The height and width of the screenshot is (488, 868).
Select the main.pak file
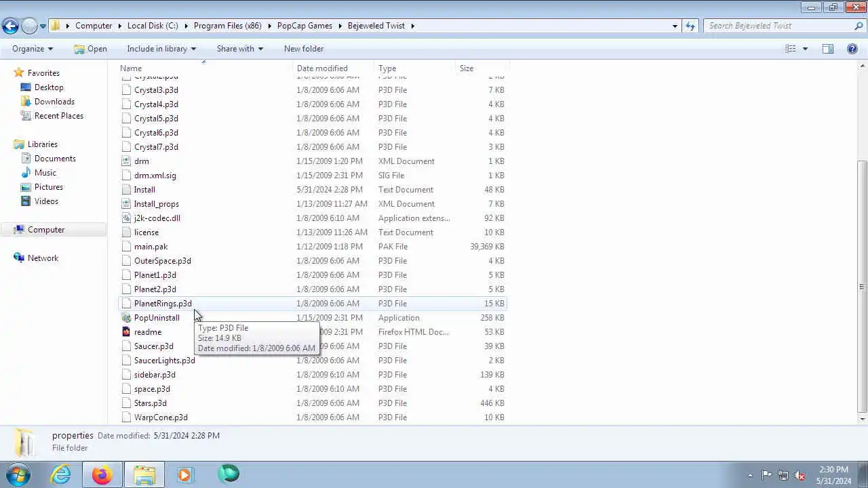tap(151, 247)
